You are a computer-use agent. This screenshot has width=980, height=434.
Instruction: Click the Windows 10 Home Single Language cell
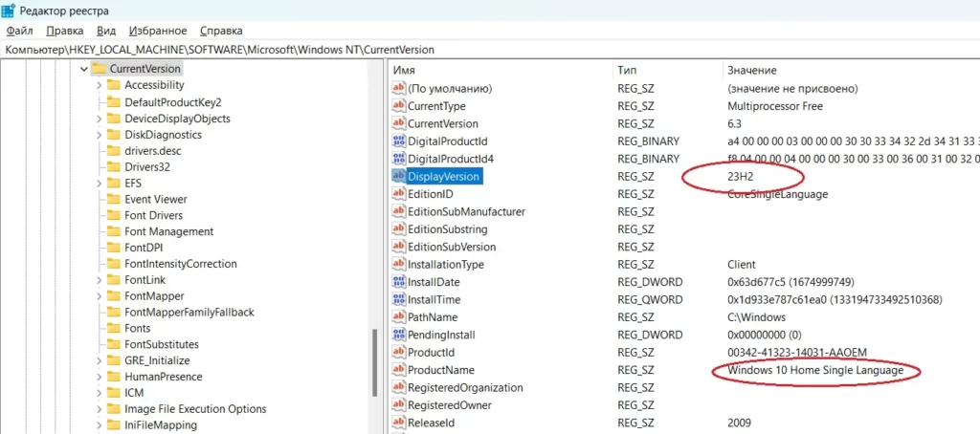[x=815, y=370]
